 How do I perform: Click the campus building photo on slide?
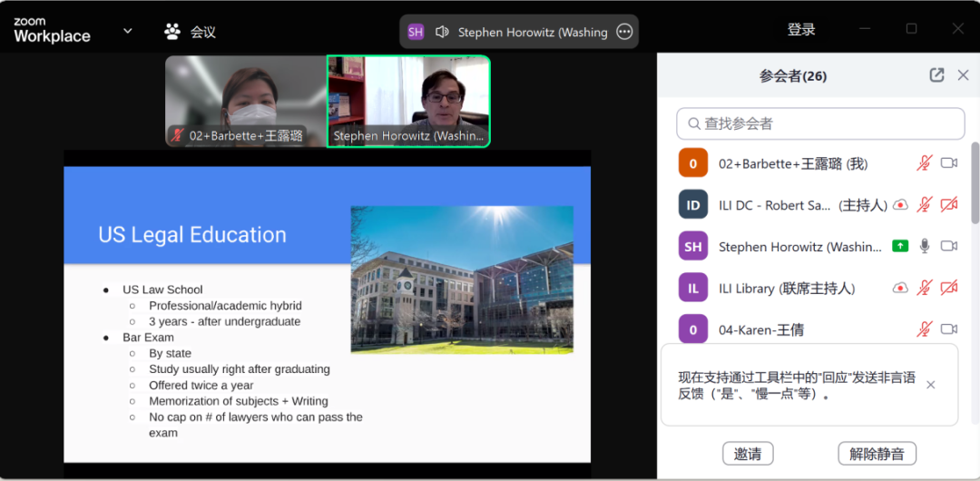point(462,280)
